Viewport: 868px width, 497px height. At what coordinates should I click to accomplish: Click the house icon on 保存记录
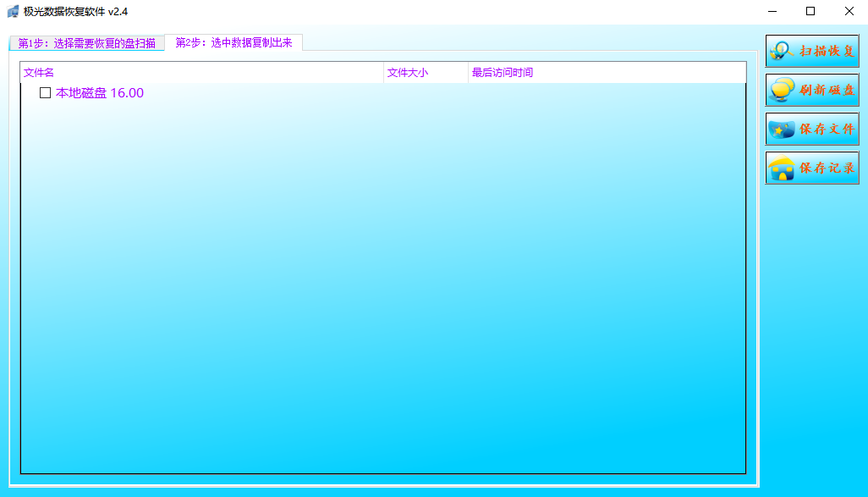pyautogui.click(x=781, y=168)
